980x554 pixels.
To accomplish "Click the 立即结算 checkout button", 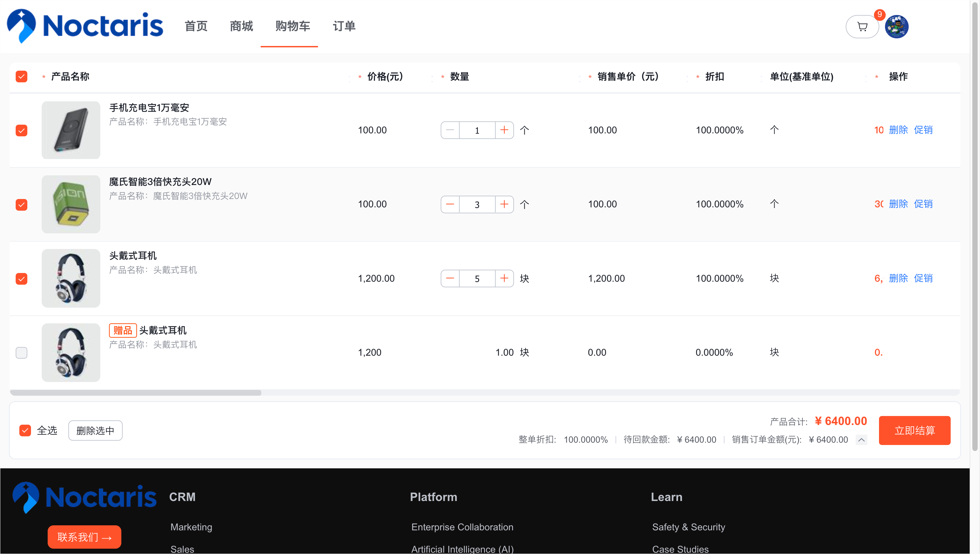I will click(x=914, y=430).
